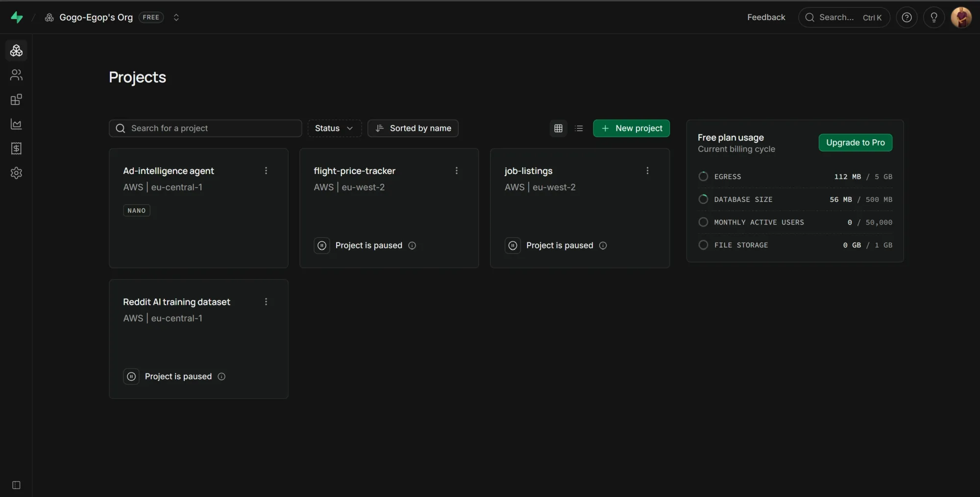Viewport: 980px width, 497px height.
Task: Expand the sidebar with bottom panel icon
Action: click(16, 485)
